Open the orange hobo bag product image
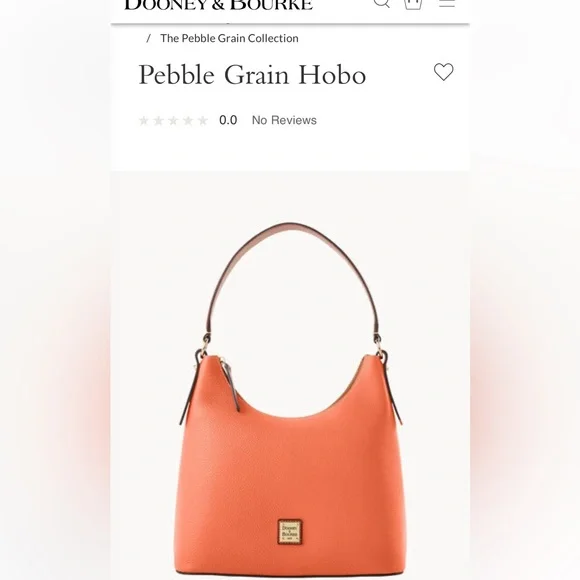The image size is (580, 580). coord(290,399)
